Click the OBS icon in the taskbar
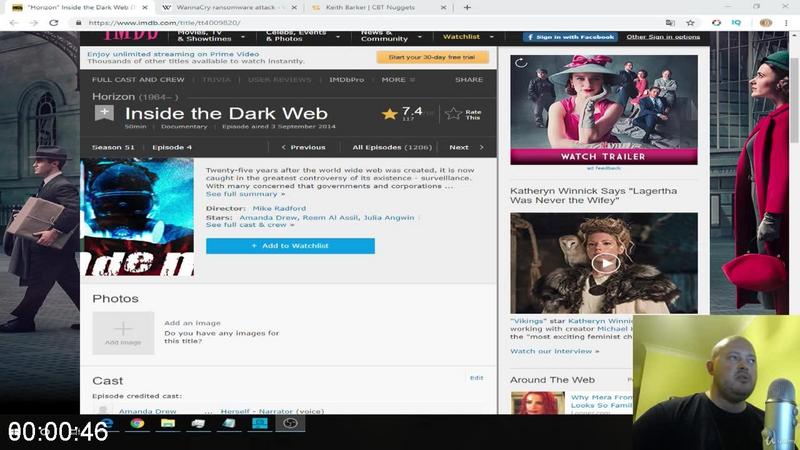This screenshot has height=450, width=800. 290,423
